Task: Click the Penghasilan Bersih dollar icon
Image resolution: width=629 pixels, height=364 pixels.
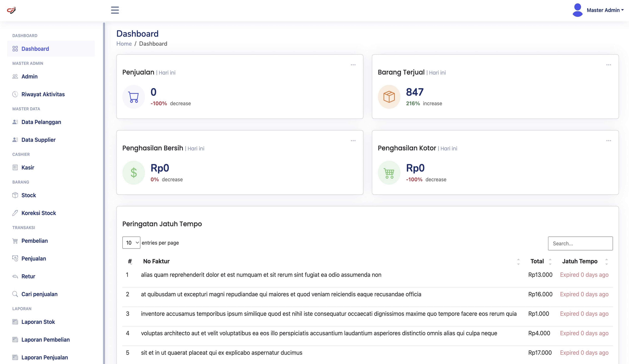Action: click(x=134, y=173)
